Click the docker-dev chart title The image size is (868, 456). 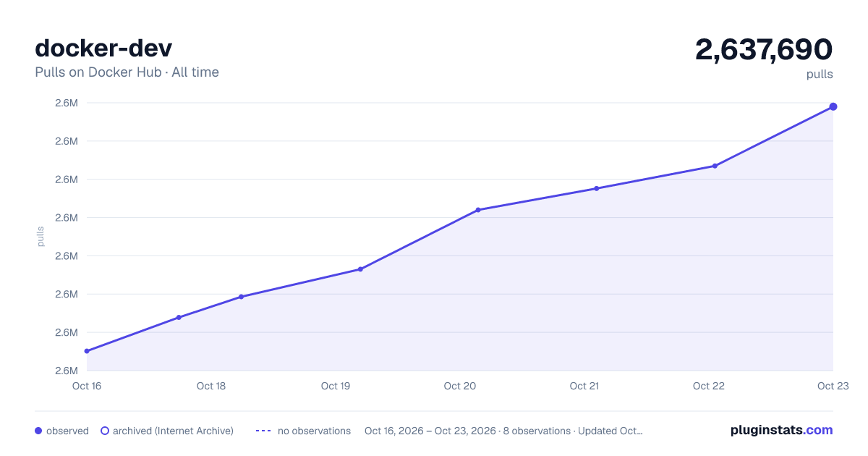103,48
